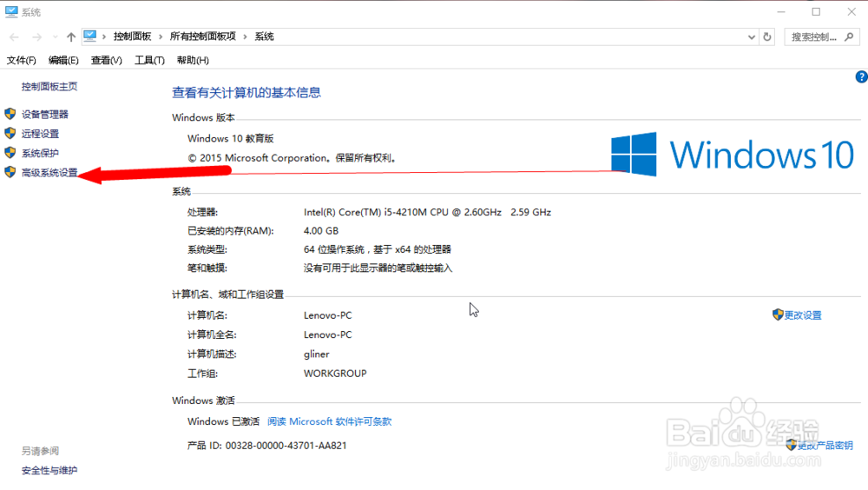Click shield icon next to 高级系统设置
Viewport: 868px width, 490px height.
(10, 172)
